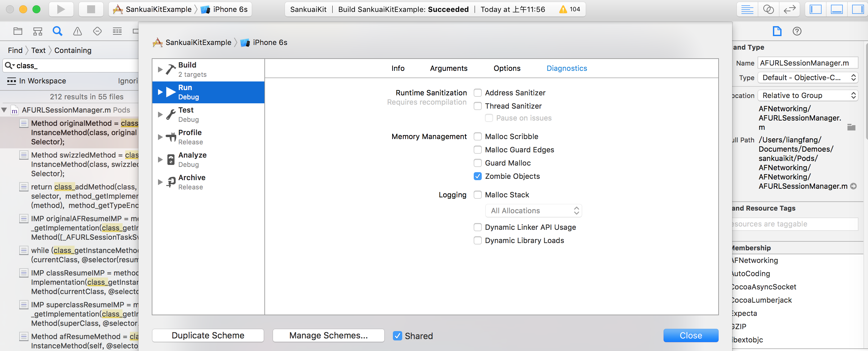Click the 104 warnings indicator
Viewport: 868px width, 351px height.
click(x=570, y=9)
